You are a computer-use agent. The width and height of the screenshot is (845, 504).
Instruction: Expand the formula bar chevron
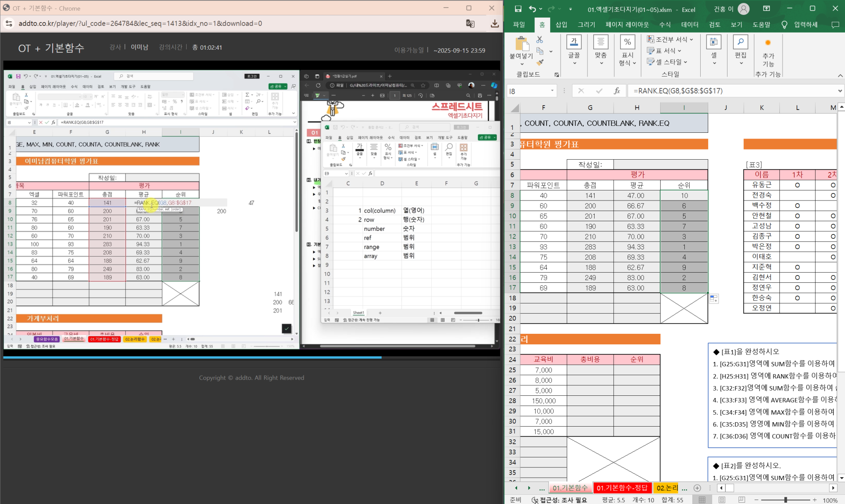(840, 91)
